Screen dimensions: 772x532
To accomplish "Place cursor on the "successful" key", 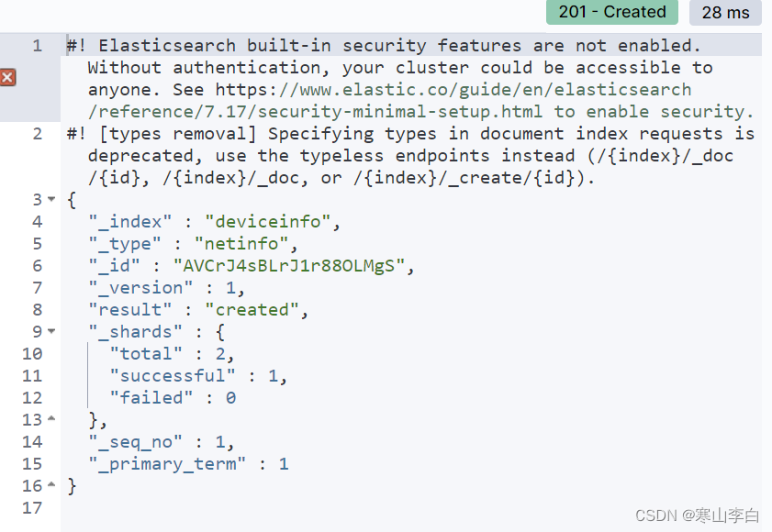I will (x=173, y=375).
